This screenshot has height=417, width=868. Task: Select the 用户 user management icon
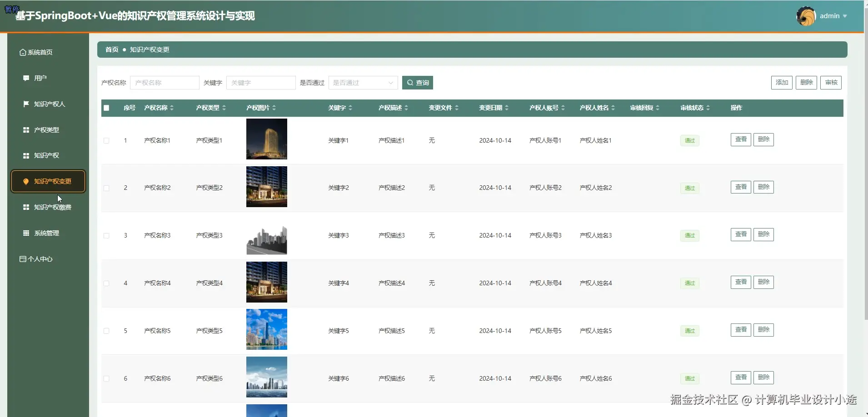26,78
